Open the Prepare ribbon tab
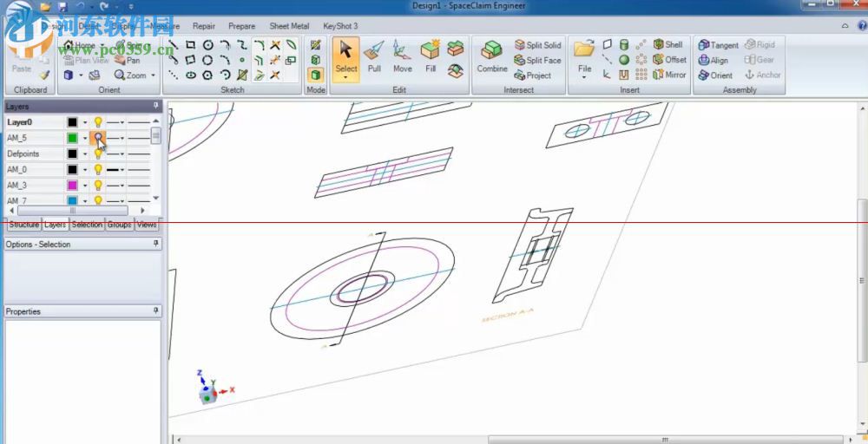 pos(242,26)
